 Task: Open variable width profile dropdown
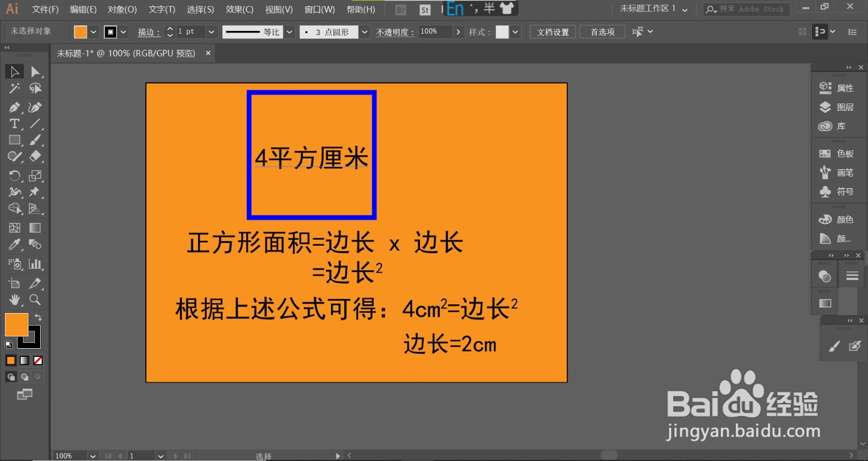(x=290, y=32)
